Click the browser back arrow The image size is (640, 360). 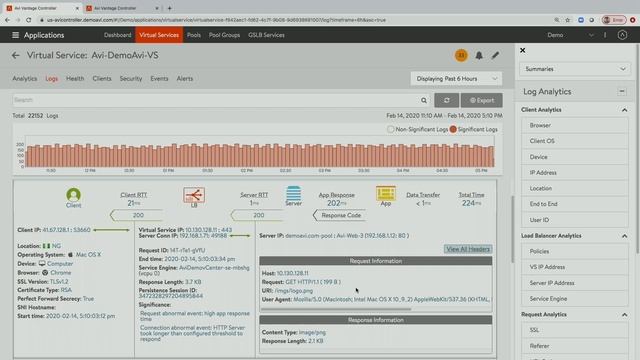point(7,20)
